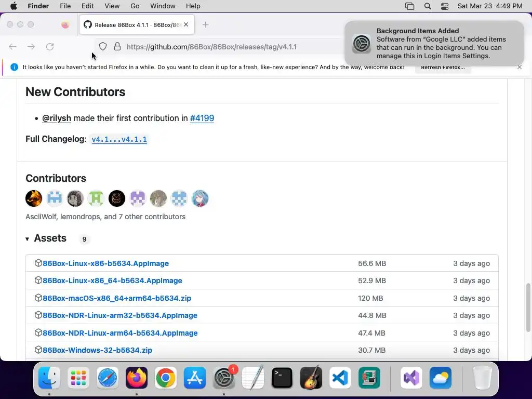Download 86Box-Windows-32-b5634.zip

pos(97,350)
